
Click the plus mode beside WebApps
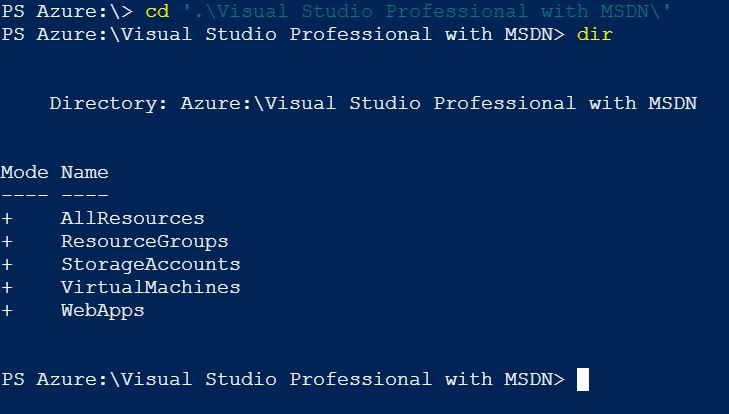7,310
